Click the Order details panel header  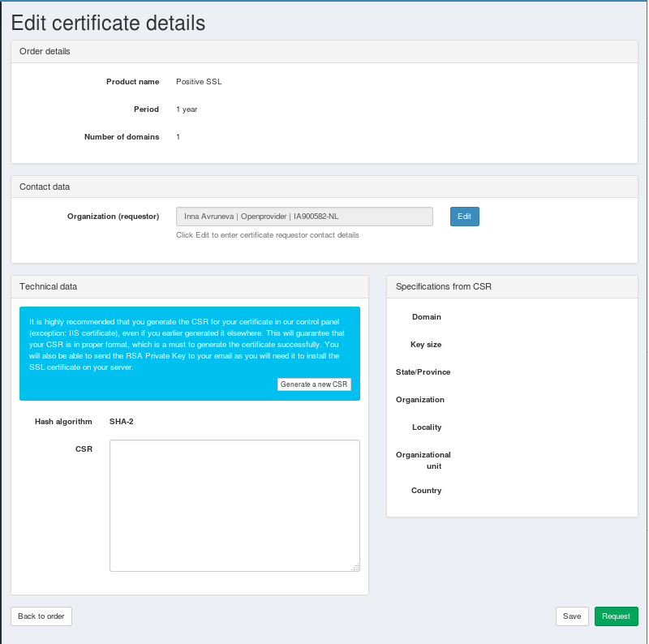pos(324,52)
